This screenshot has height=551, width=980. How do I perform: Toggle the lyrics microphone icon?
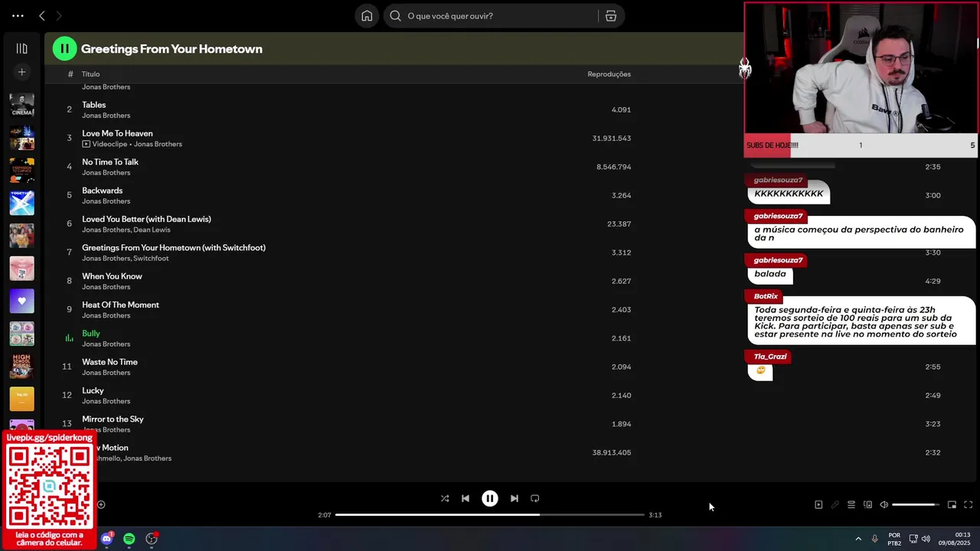pos(835,504)
